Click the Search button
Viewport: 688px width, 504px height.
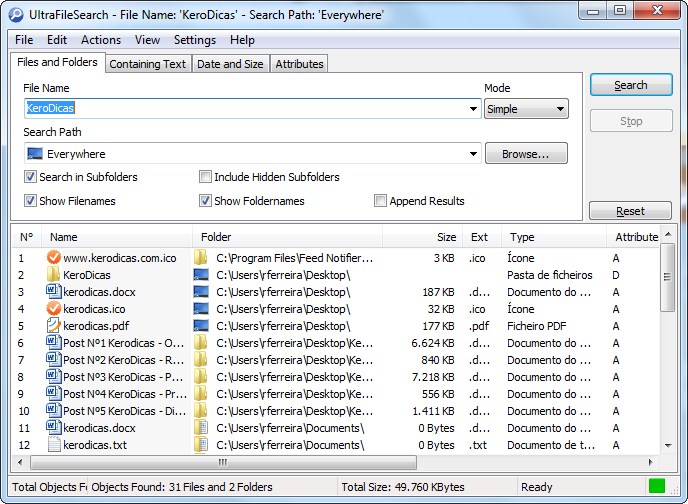click(631, 85)
